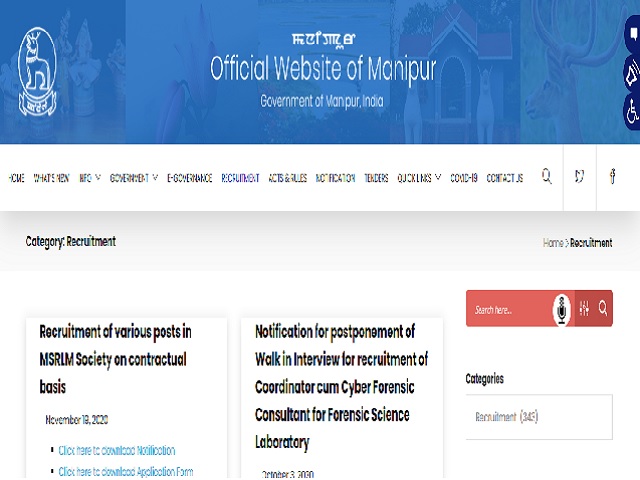
Task: Click 'Government of Manipur, India' subtitle
Action: click(x=322, y=101)
